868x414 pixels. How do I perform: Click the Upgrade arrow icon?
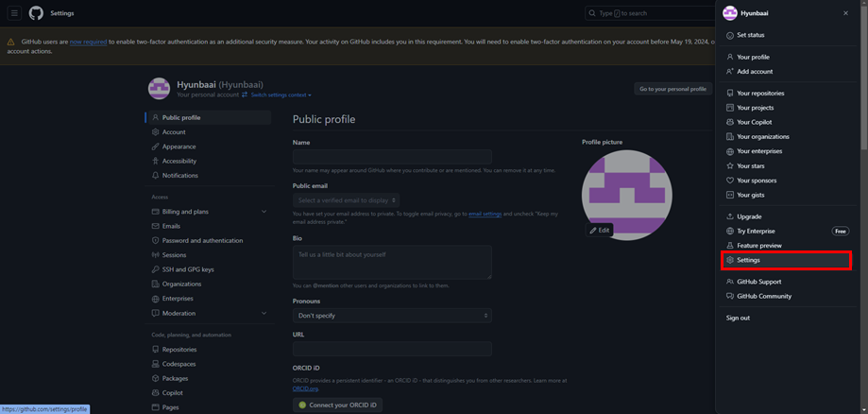[x=729, y=216]
